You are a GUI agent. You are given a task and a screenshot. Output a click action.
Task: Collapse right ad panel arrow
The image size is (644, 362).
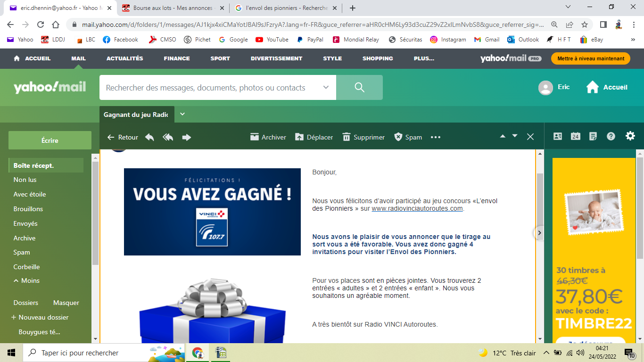[x=539, y=233]
